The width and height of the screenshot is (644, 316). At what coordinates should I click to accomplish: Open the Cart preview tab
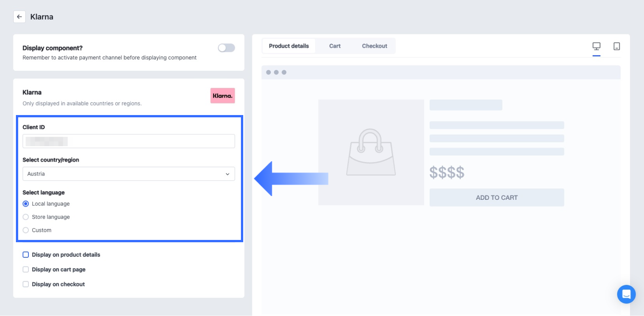335,46
